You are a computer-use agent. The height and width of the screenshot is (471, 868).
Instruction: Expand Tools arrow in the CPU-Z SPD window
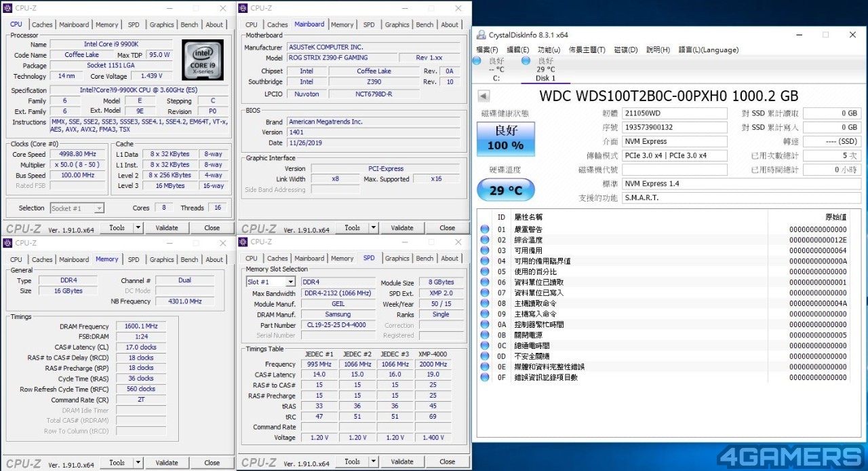tap(374, 461)
